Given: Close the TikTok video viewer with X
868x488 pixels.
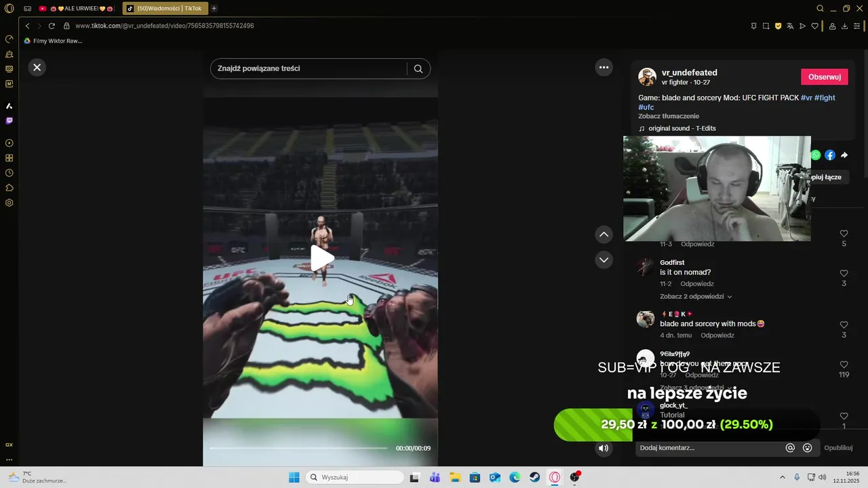Looking at the screenshot, I should pyautogui.click(x=37, y=67).
